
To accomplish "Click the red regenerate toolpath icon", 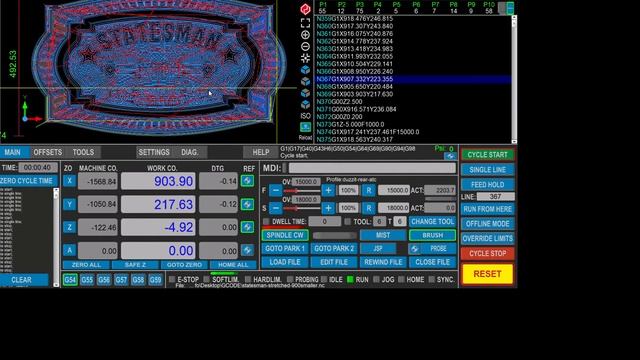I will click(305, 9).
